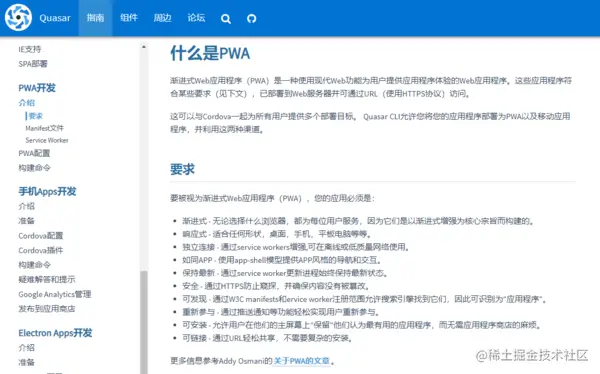This screenshot has height=374, width=600.
Task: Select the 论坛 nav tab
Action: click(x=196, y=18)
